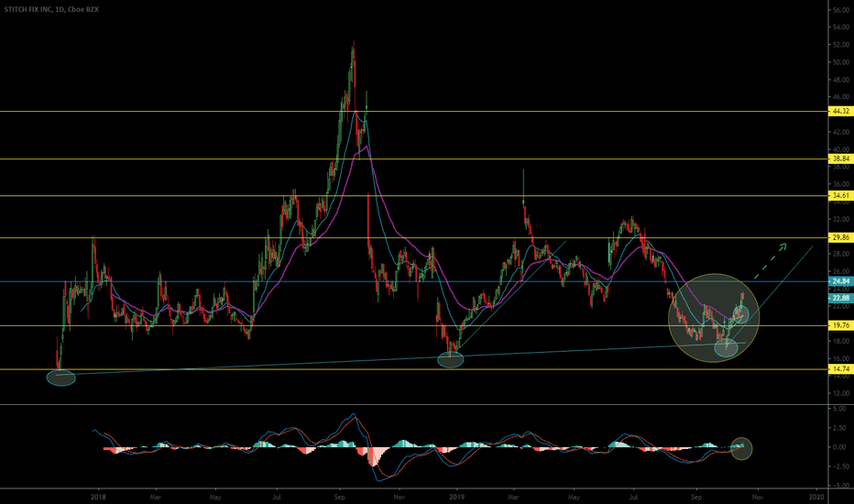This screenshot has width=854, height=504.
Task: Click 26.00 on the price scale
Action: click(x=840, y=271)
